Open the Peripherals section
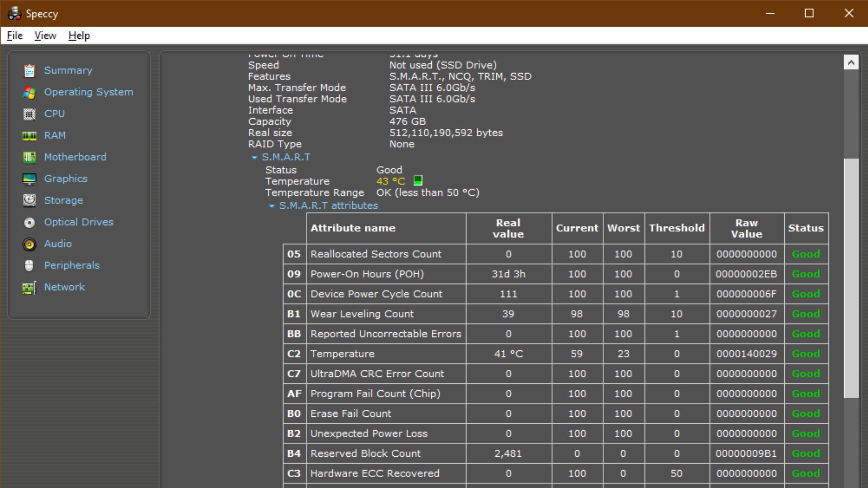868x488 pixels. point(72,266)
